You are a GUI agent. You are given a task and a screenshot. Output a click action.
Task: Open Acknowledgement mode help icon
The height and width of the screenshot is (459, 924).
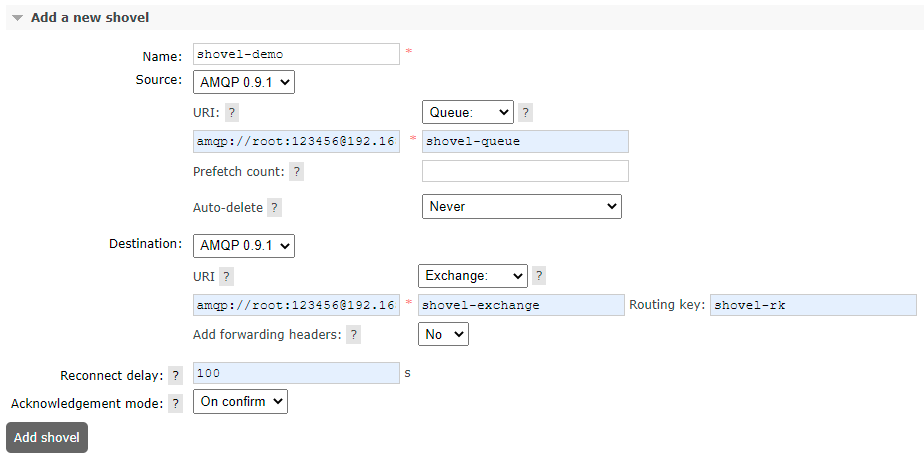click(175, 404)
